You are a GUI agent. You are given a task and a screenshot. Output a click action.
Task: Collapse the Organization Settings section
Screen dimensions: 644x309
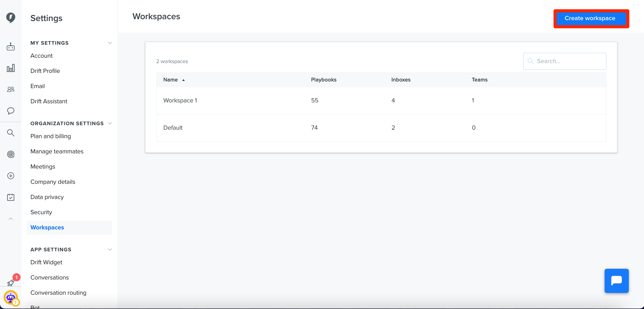tap(110, 123)
